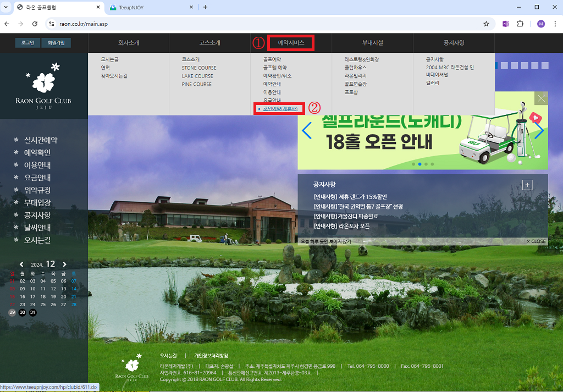Viewport: 563px width, 392px height.
Task: Select date 30 on the calendar
Action: [22, 312]
